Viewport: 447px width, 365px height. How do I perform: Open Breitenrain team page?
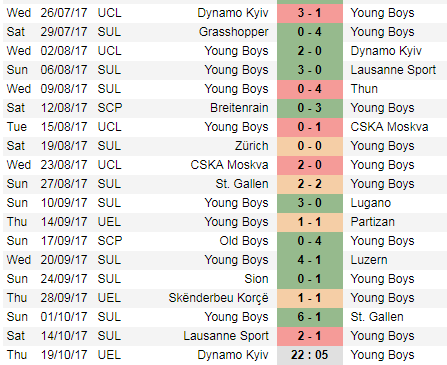pyautogui.click(x=239, y=108)
